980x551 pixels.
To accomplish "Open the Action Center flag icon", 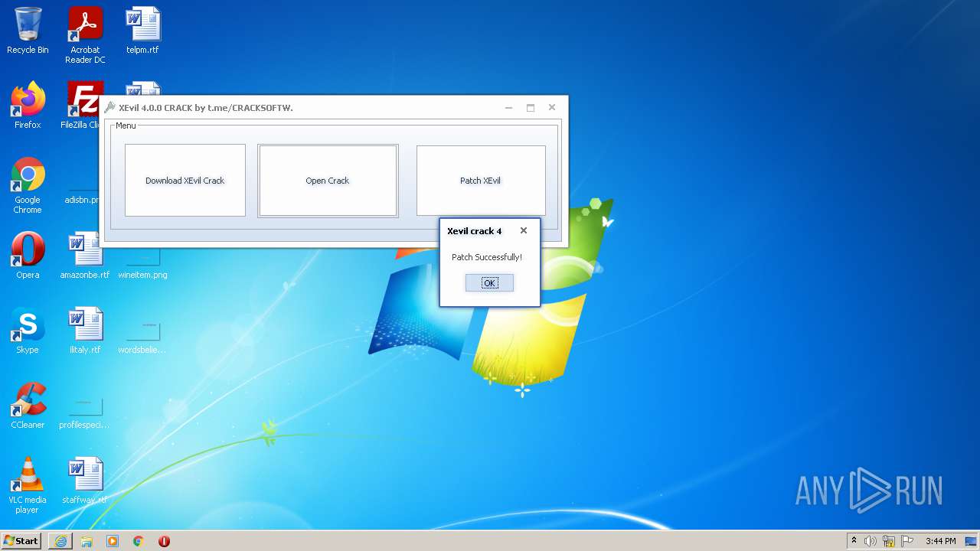I will pos(907,541).
